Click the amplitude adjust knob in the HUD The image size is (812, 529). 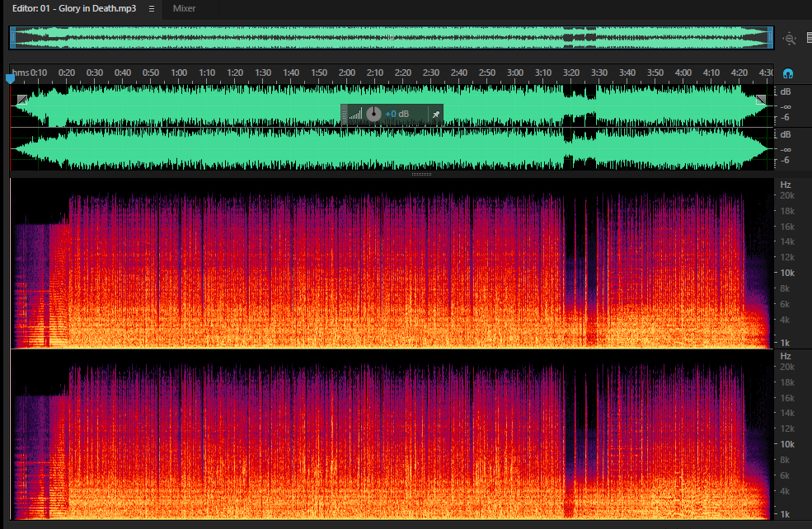point(373,114)
